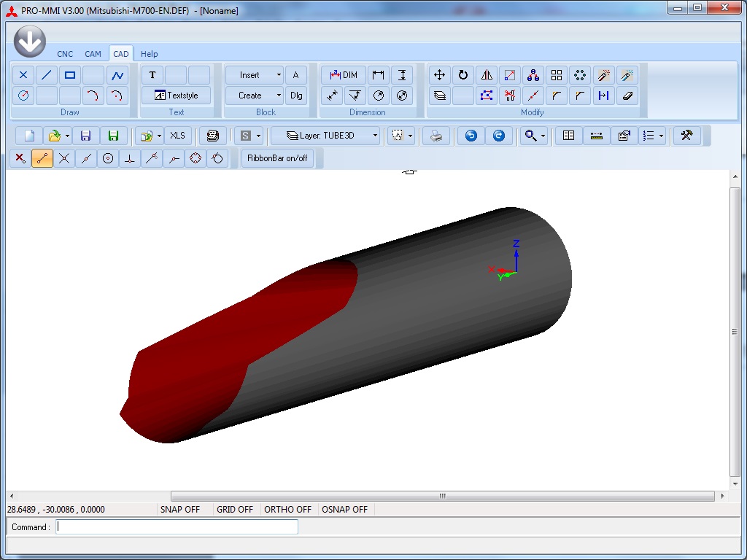The height and width of the screenshot is (560, 747).
Task: Open the Help tab
Action: (x=149, y=54)
